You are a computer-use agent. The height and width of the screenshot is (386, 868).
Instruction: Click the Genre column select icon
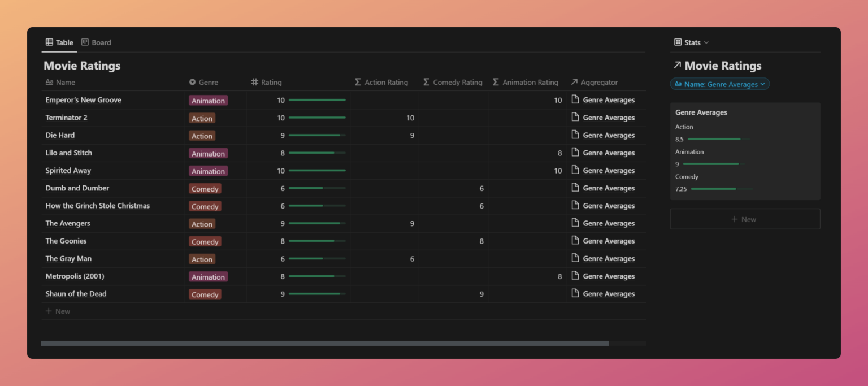[x=192, y=83]
